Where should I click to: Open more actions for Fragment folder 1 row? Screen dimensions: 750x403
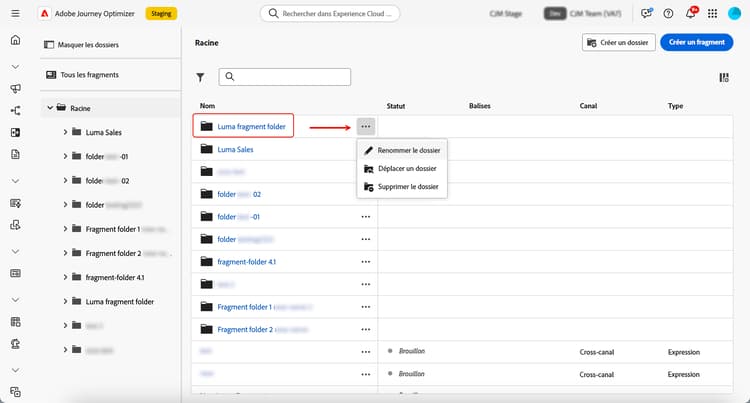pyautogui.click(x=366, y=307)
